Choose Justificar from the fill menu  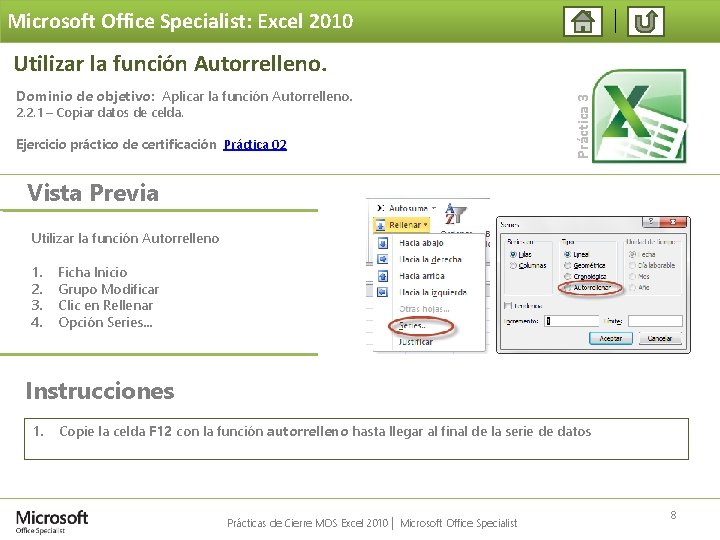[416, 342]
